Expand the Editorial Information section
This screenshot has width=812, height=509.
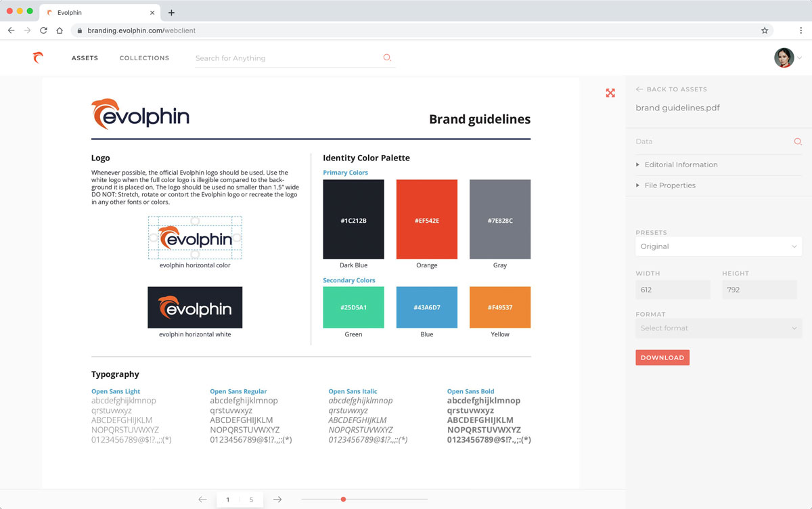click(x=719, y=164)
